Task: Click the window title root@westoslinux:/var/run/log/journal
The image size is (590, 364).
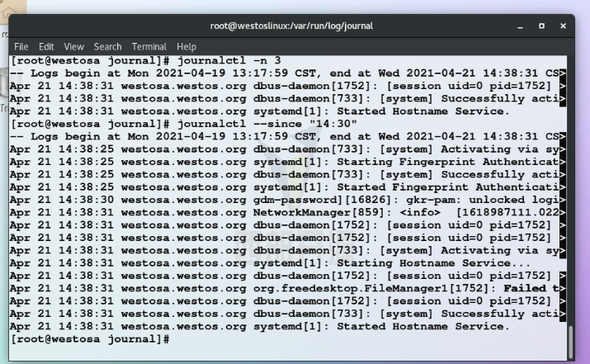Action: coord(291,26)
